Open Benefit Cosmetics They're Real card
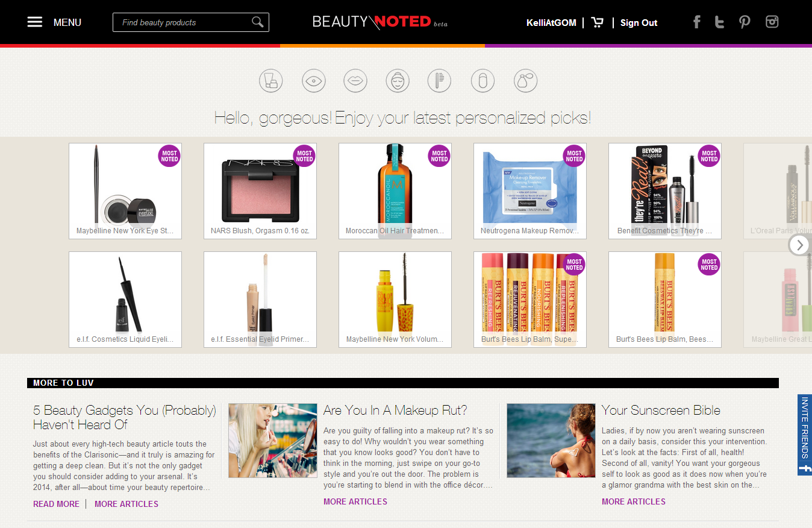 (x=665, y=191)
